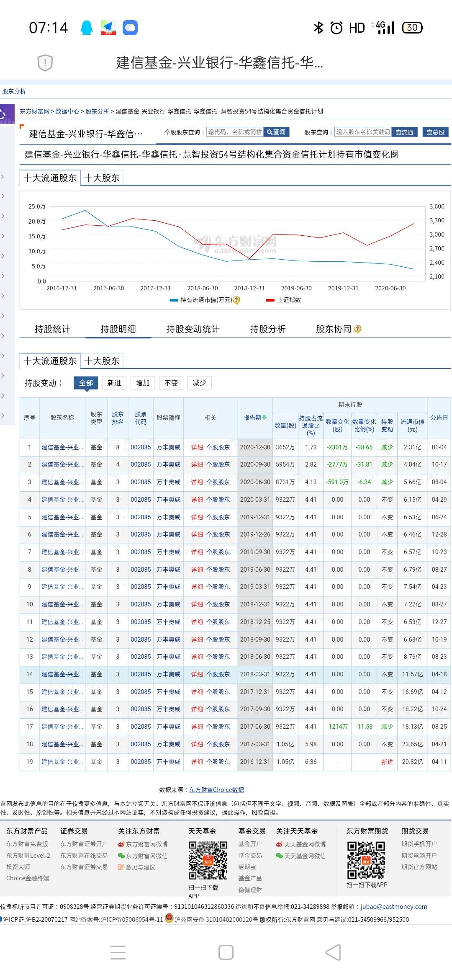
Task: Toggle 上证指数 legend series
Action: [283, 300]
